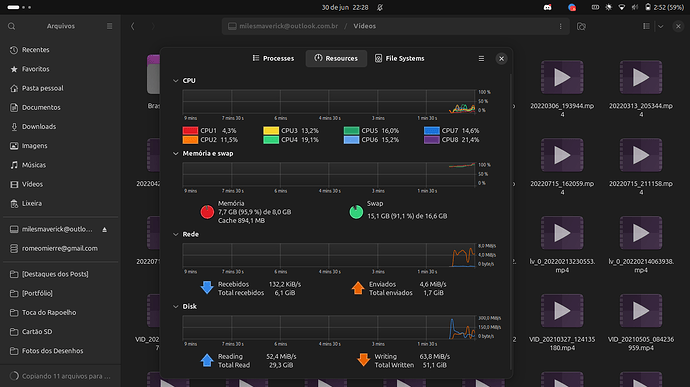The height and width of the screenshot is (387, 690).
Task: Open Recentes in Files sidebar
Action: (x=60, y=50)
